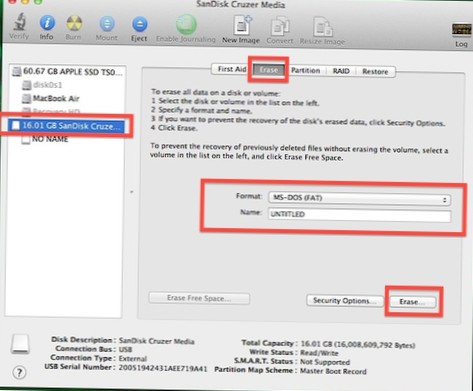Create a New Image
This screenshot has height=391, width=473.
242,25
